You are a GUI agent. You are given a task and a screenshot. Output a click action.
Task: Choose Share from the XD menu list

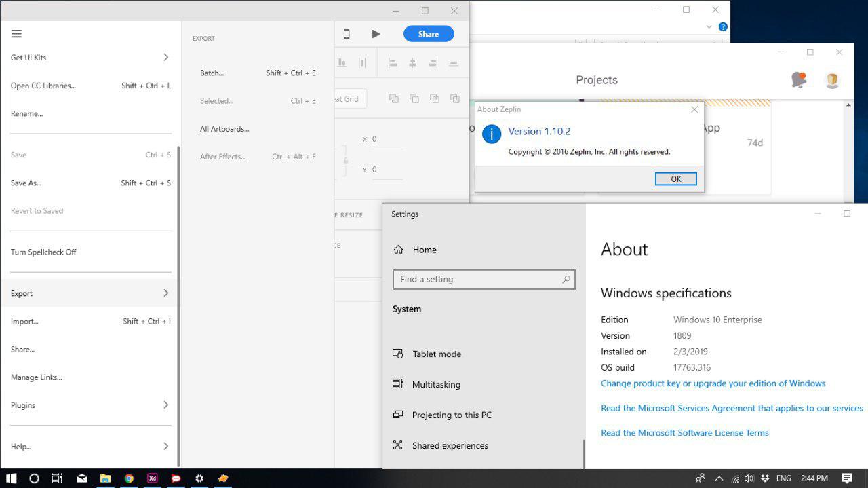coord(91,350)
